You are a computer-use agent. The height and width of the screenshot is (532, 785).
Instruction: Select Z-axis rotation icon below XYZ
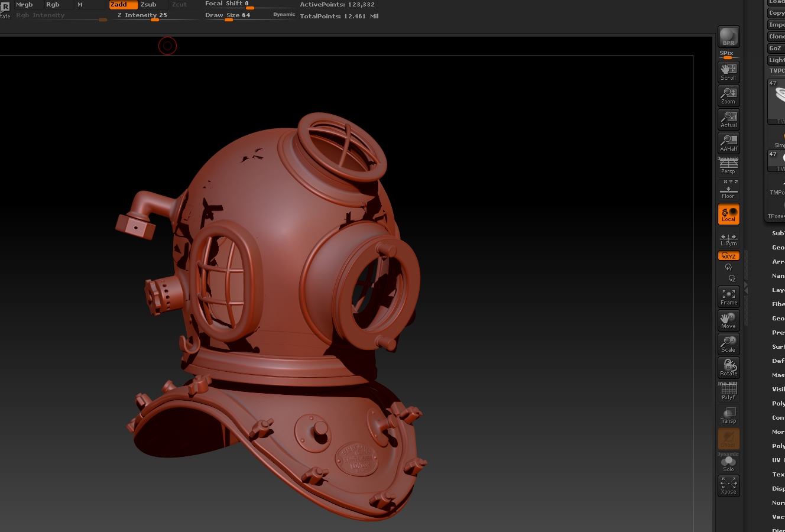732,278
